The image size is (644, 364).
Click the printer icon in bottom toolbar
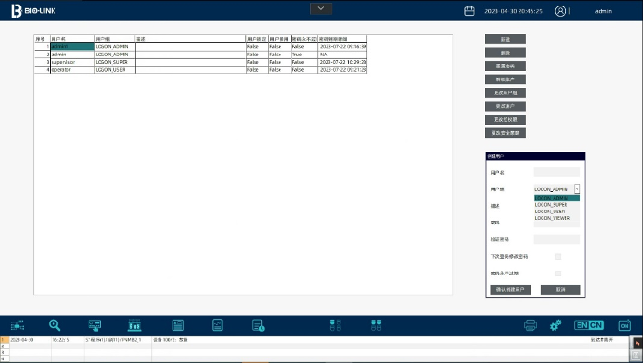click(531, 325)
